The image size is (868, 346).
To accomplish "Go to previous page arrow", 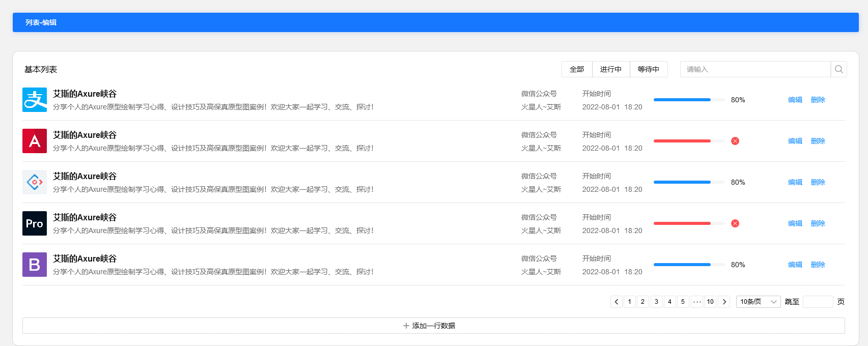I will (x=617, y=302).
